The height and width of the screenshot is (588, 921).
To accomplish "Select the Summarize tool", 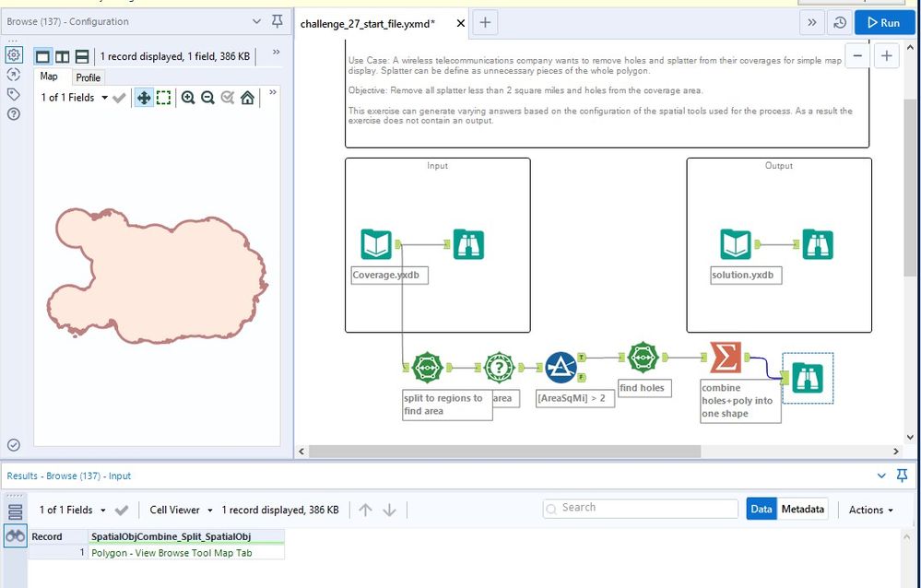I will [726, 358].
